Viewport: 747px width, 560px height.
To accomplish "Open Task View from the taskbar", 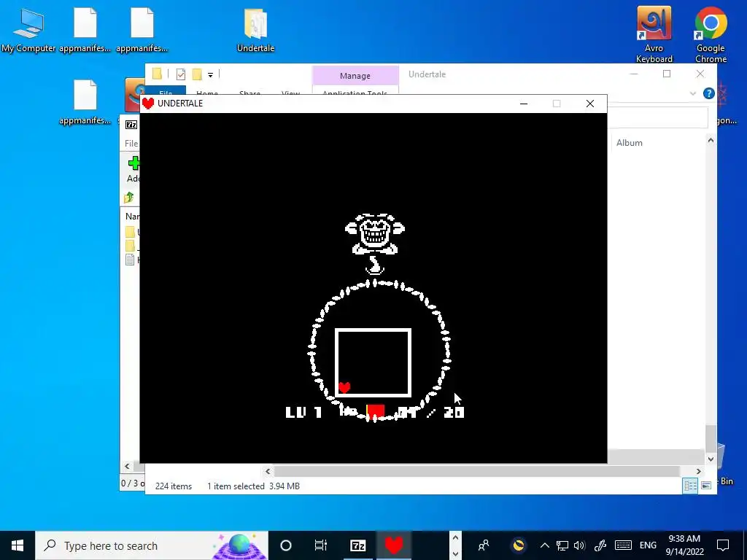I will point(321,545).
